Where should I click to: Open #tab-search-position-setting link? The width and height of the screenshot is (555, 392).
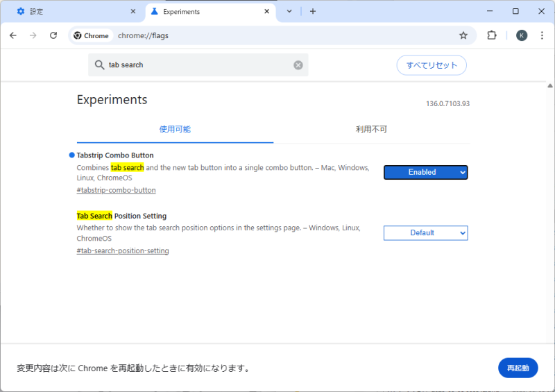(123, 250)
